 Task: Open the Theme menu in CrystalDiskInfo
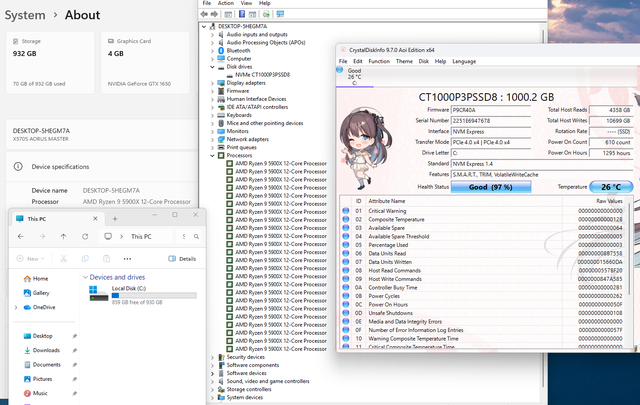click(x=404, y=61)
